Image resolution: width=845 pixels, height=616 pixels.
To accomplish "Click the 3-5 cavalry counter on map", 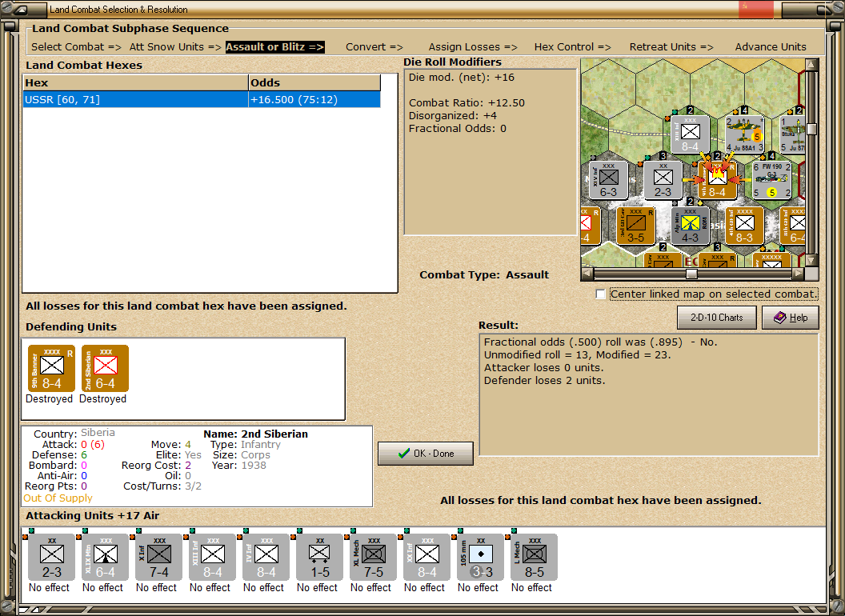I will [636, 226].
